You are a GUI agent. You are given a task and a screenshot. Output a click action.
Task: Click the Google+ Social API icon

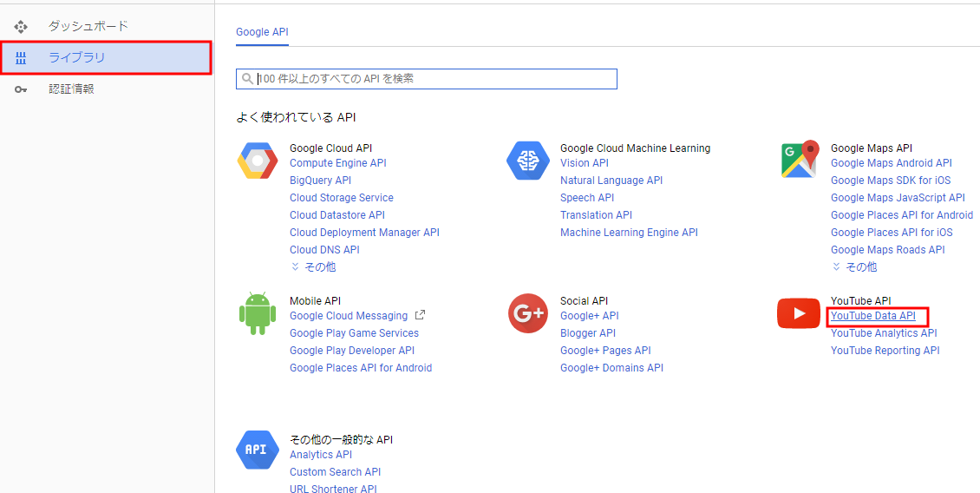[x=528, y=312]
